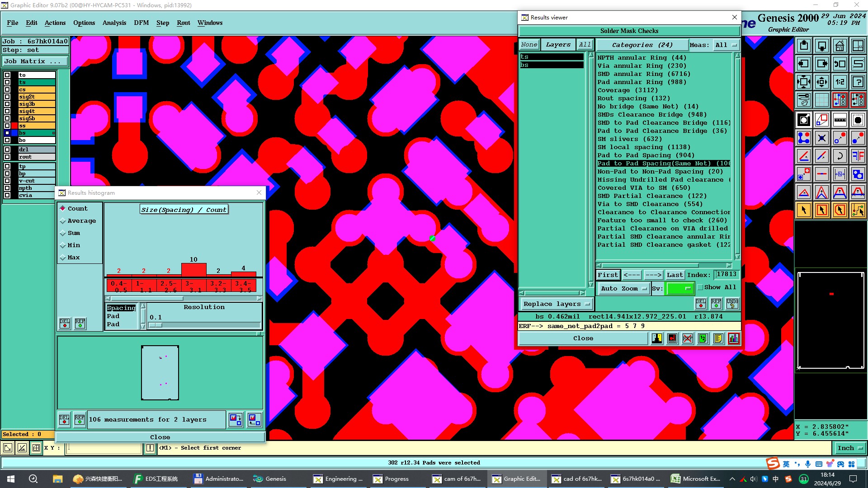Image resolution: width=868 pixels, height=488 pixels.
Task: Select the arrow pointer selection tool
Action: (804, 210)
